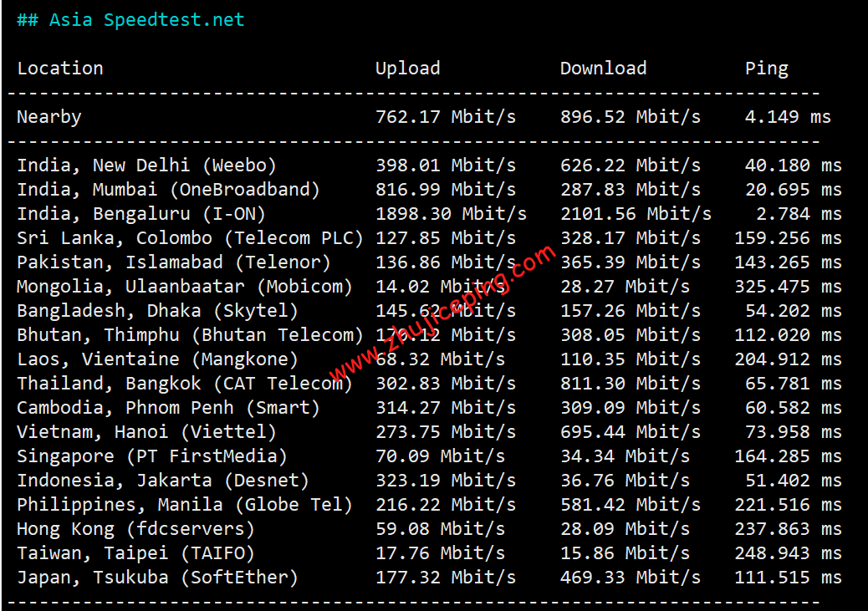Click 'Philippines, Manila (Globe Tel)' location
Image resolution: width=868 pixels, height=611 pixels.
pos(184,505)
